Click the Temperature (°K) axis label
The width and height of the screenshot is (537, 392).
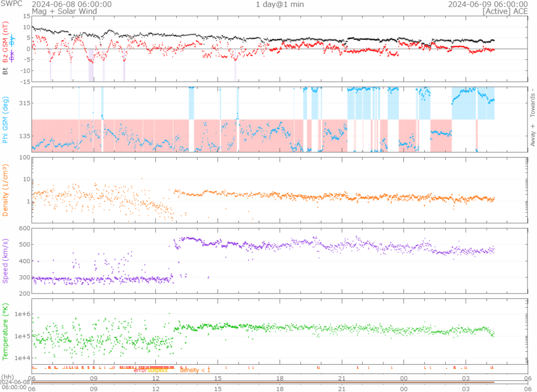tap(5, 332)
